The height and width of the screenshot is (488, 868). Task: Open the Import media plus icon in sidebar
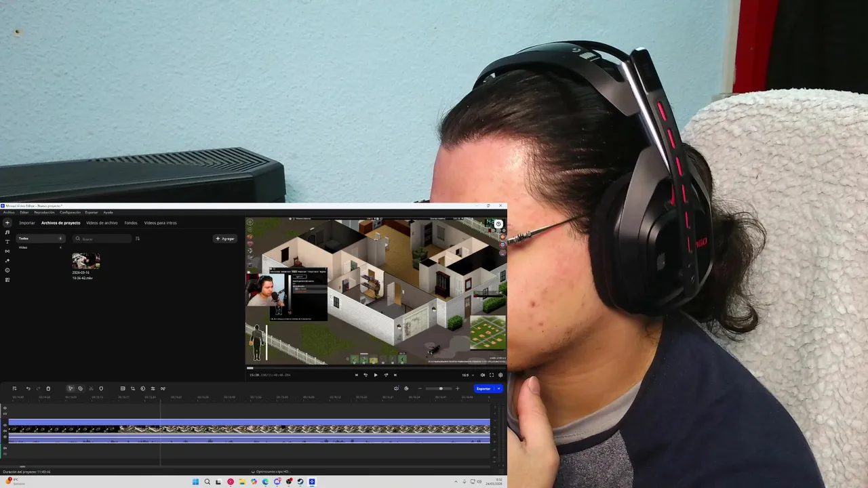[7, 223]
